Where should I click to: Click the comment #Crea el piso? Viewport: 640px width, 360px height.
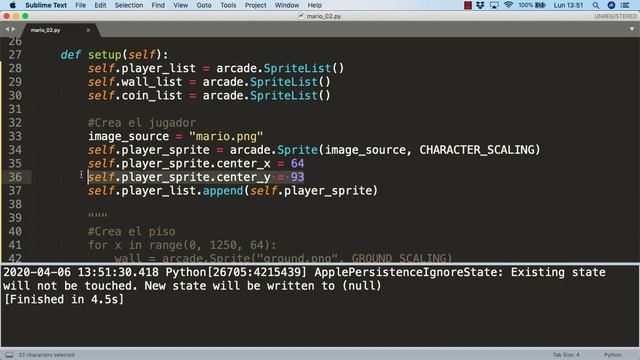click(x=131, y=231)
